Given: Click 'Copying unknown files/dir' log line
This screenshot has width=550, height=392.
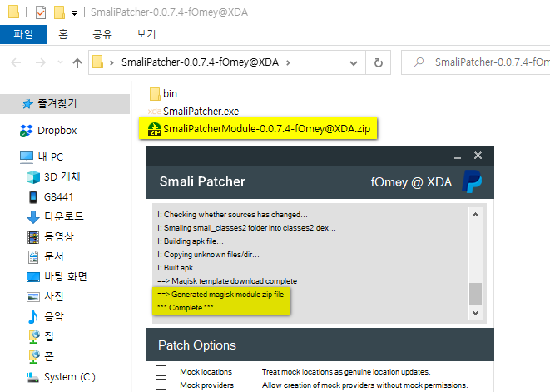Looking at the screenshot, I should [208, 255].
